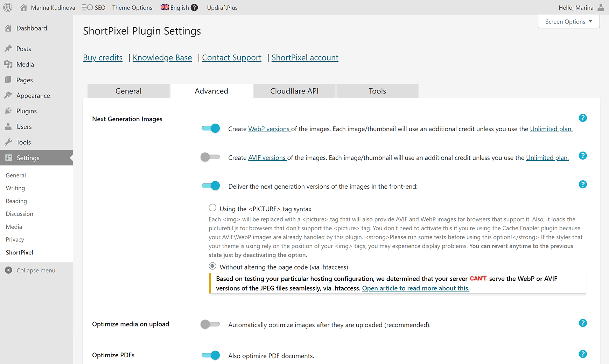Screen dimensions: 609x364
Task: Open the Knowledge Base link
Action: [x=162, y=57]
